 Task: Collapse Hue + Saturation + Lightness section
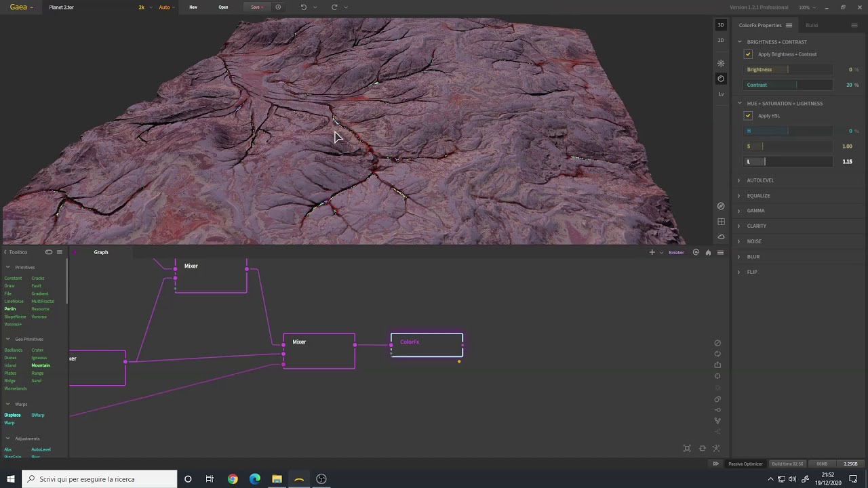[x=740, y=104]
